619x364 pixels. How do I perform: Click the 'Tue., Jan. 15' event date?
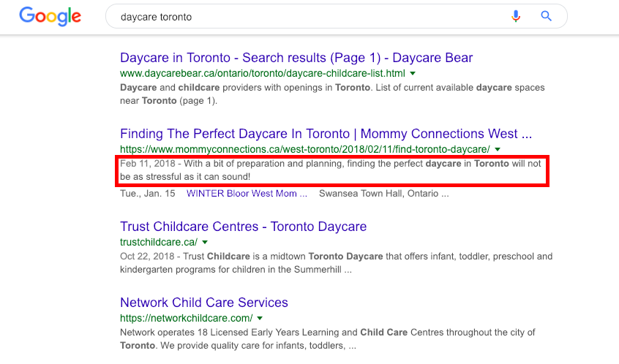tap(148, 194)
